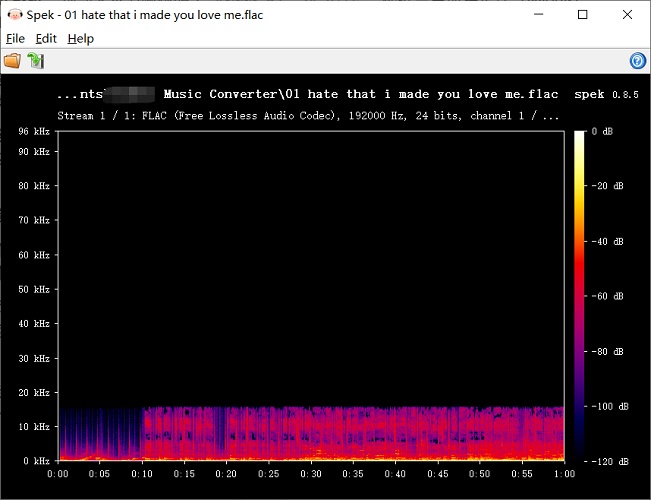The height and width of the screenshot is (500, 651).
Task: Open the File menu
Action: tap(15, 39)
